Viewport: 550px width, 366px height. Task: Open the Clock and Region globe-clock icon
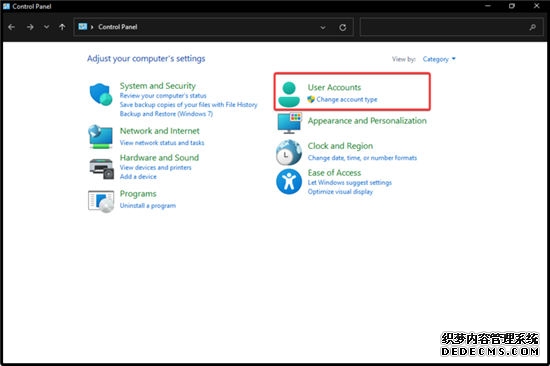pyautogui.click(x=289, y=152)
